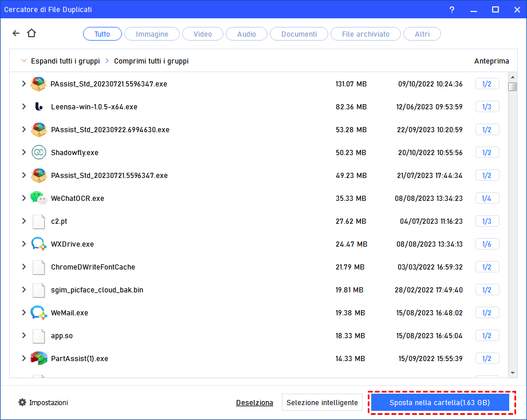Screen dimensions: 527x420
Task: Click Espandi tutti i gruppi
Action: point(65,61)
